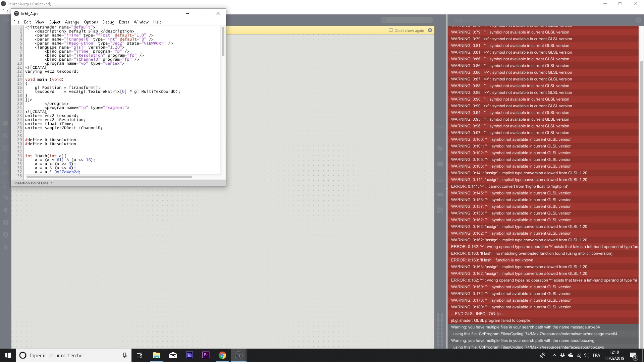Click the microphone icon in Windows search
The image size is (644, 362).
124,355
